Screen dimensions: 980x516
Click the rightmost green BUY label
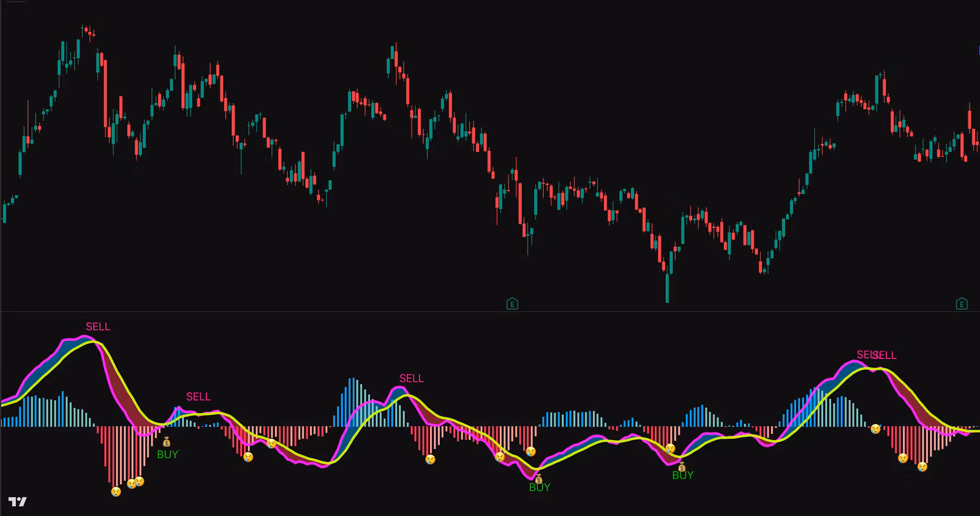[683, 475]
